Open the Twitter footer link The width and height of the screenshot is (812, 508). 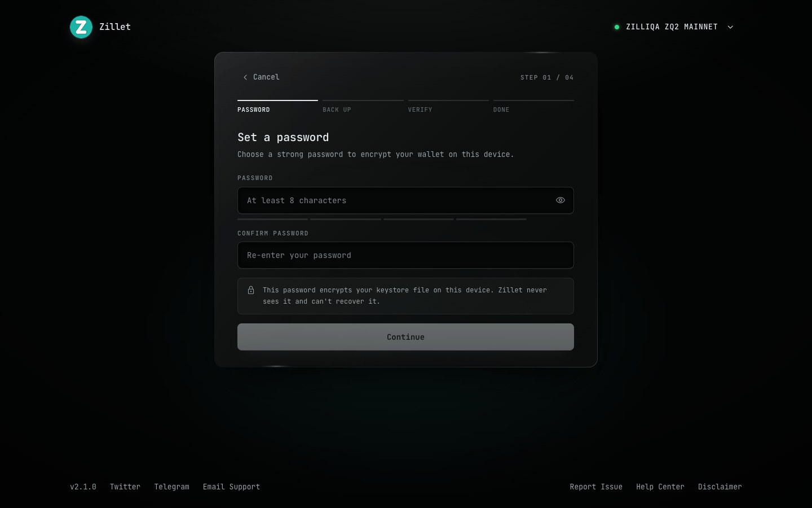(x=125, y=487)
